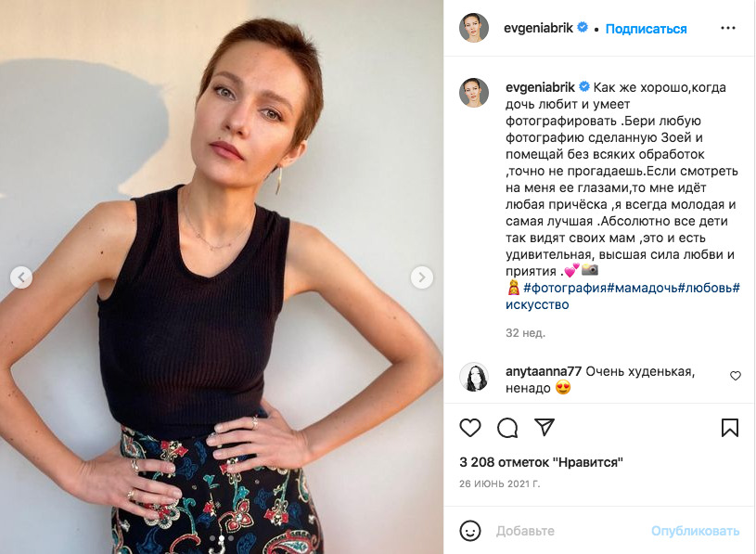756x554 pixels.
Task: Click the Подписаться follow button
Action: click(x=646, y=29)
